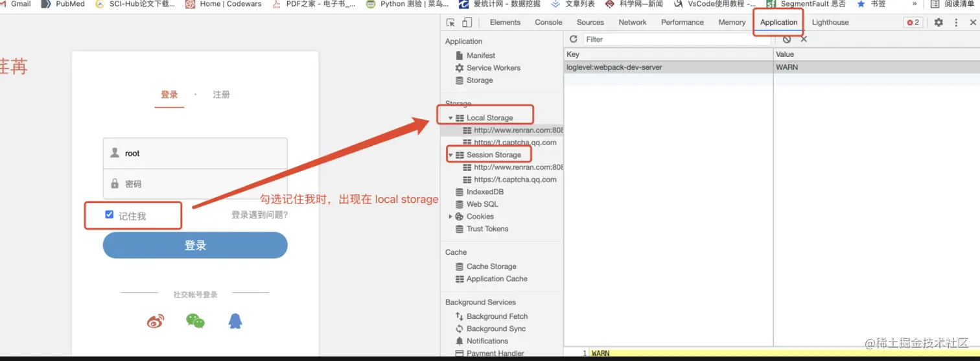980x361 pixels.
Task: Select the WARN value cell
Action: pyautogui.click(x=876, y=67)
